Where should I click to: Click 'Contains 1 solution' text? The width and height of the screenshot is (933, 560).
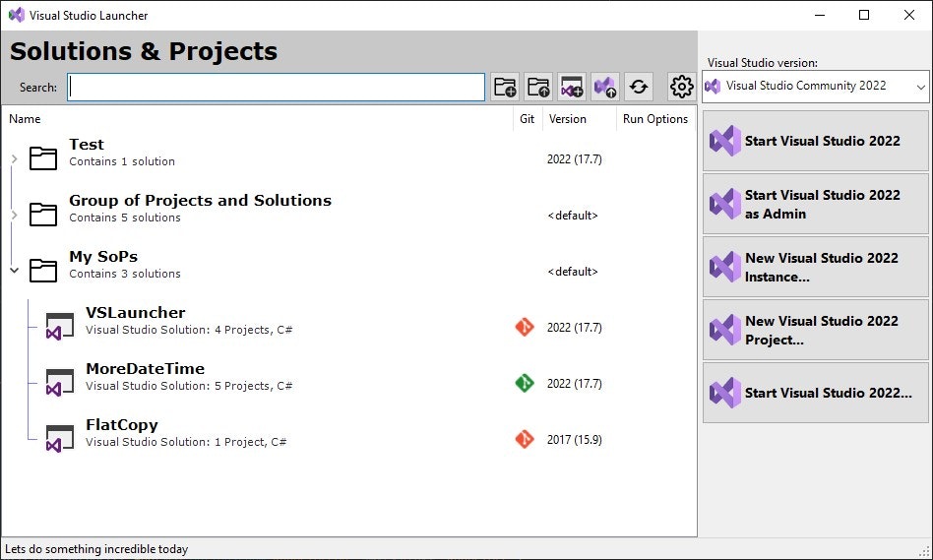pyautogui.click(x=122, y=161)
